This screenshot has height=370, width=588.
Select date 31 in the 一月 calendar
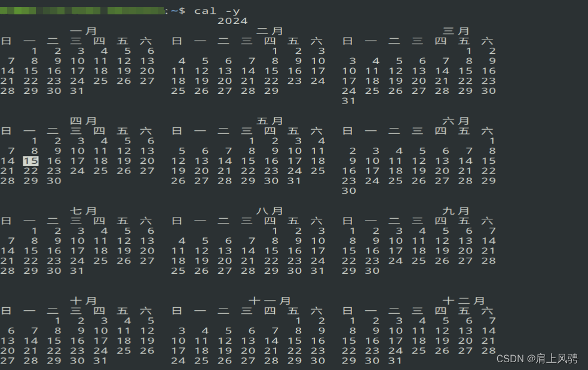(77, 91)
